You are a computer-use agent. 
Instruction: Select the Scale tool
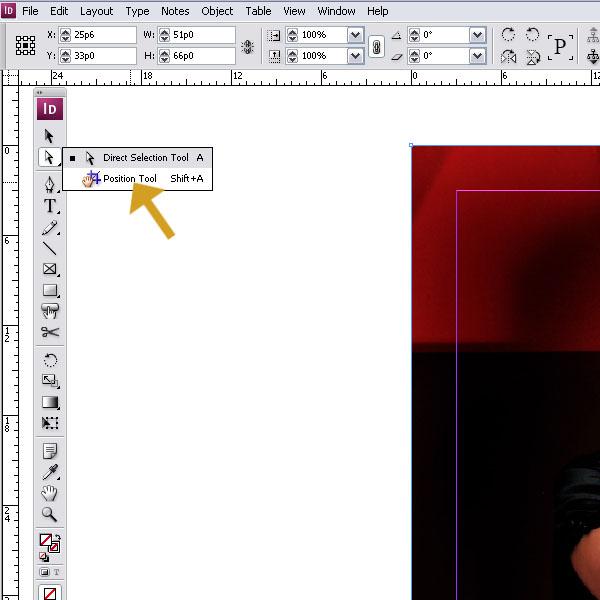point(49,381)
